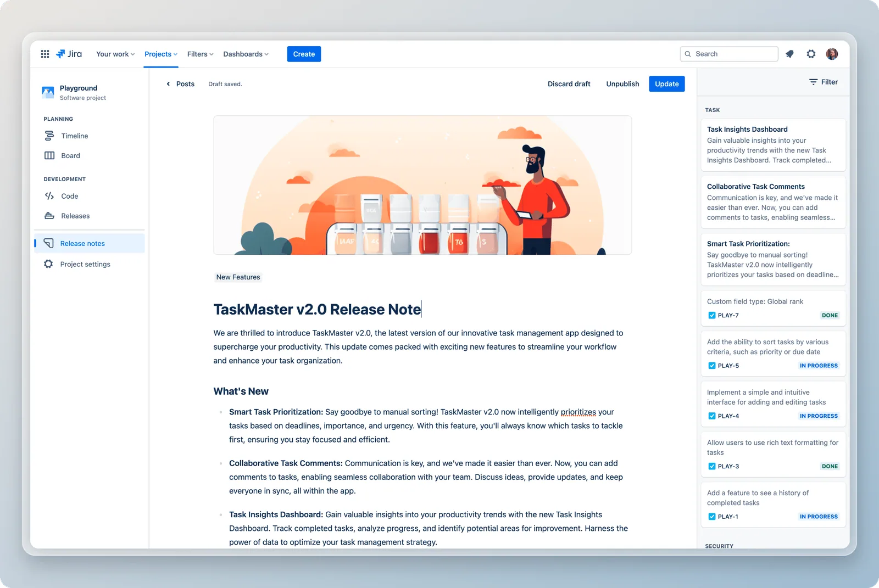Click the PLAY-4 issue key
879x588 pixels.
tap(728, 416)
